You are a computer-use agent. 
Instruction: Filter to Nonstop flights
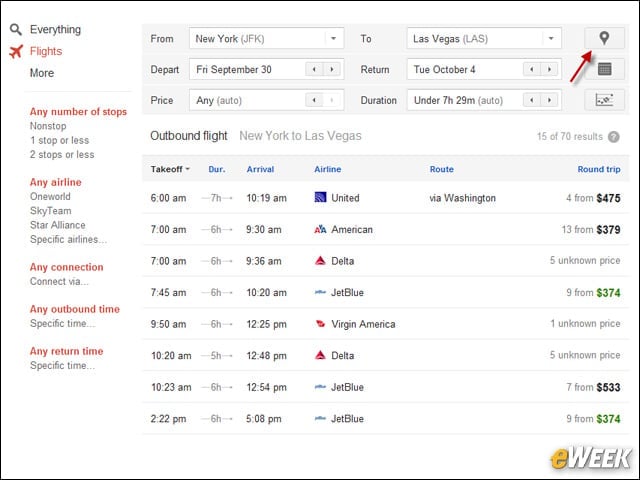point(48,126)
